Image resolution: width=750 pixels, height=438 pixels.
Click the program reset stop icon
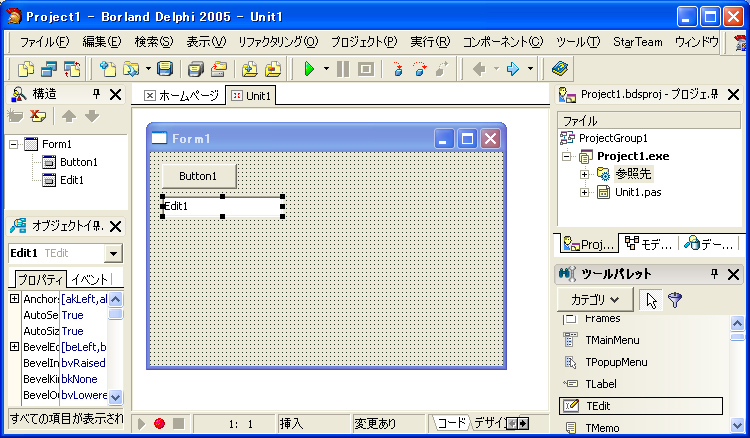366,69
